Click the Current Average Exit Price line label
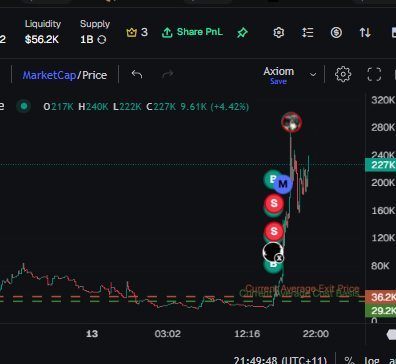 [x=302, y=288]
